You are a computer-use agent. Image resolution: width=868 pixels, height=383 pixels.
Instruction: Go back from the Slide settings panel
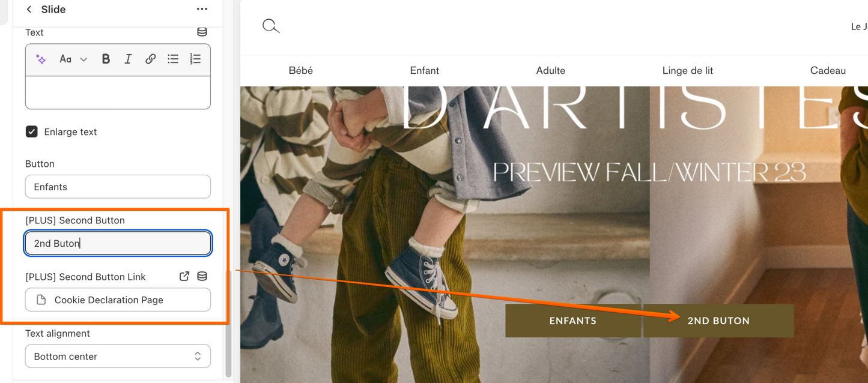28,9
